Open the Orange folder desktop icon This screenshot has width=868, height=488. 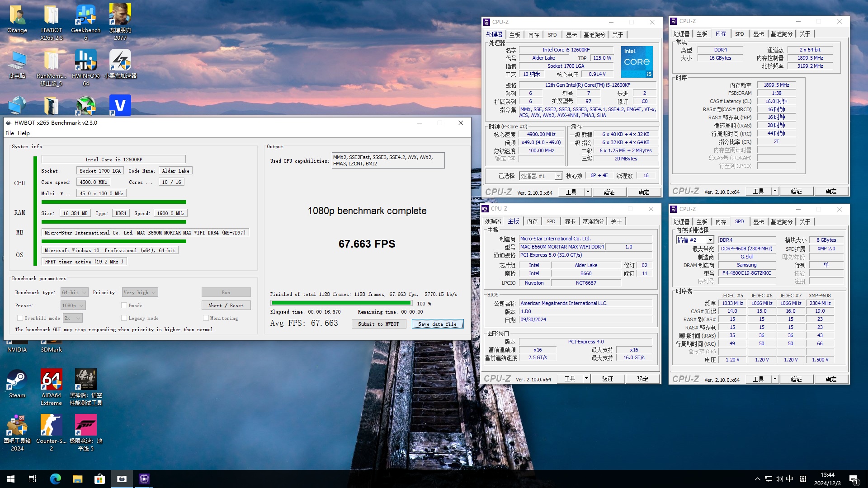[x=17, y=19]
